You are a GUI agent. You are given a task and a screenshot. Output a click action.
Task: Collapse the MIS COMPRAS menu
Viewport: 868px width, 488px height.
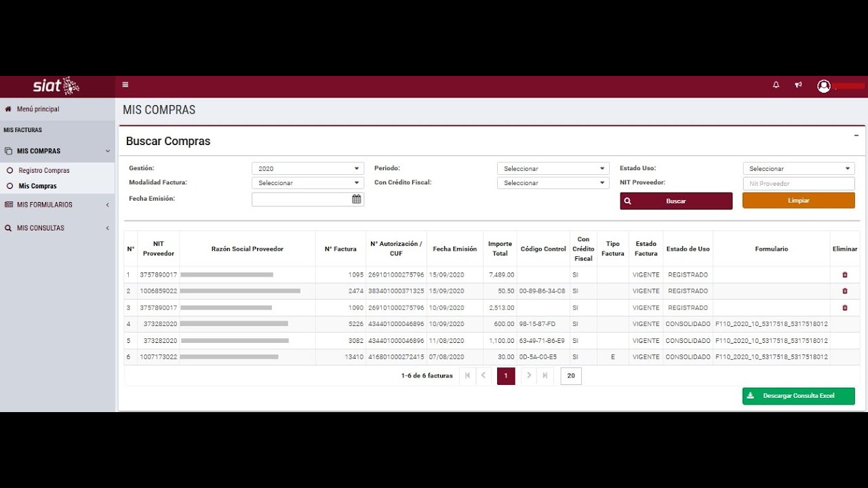coord(57,151)
